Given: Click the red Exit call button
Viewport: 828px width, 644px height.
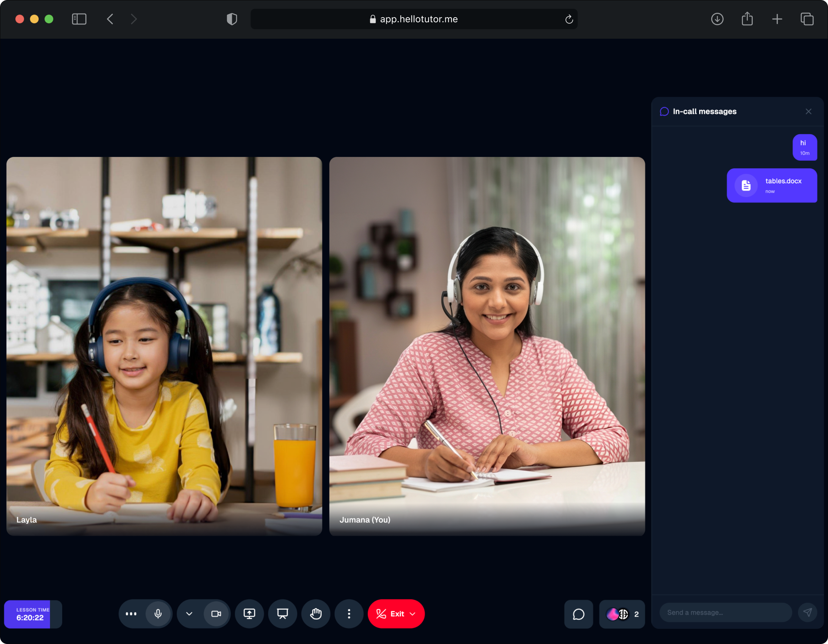Looking at the screenshot, I should click(x=390, y=614).
